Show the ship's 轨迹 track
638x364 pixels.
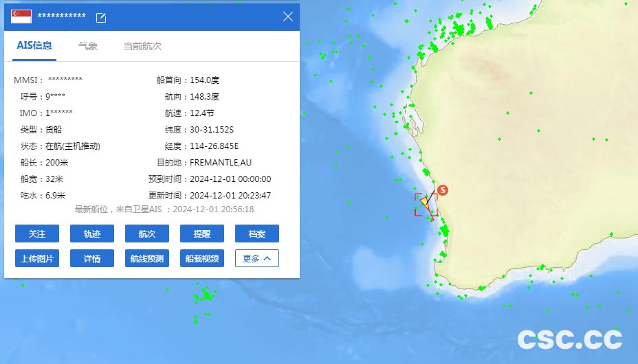tap(92, 234)
